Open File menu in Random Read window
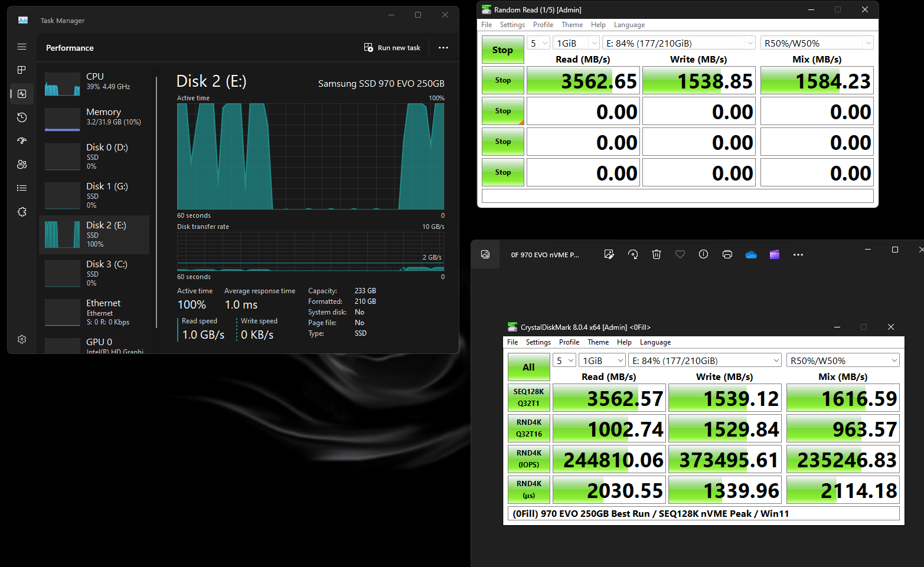 pos(487,25)
